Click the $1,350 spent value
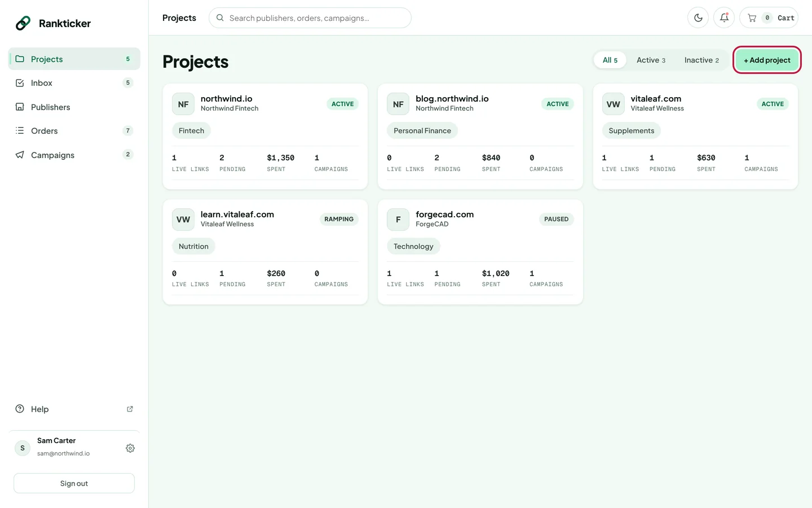 tap(281, 157)
